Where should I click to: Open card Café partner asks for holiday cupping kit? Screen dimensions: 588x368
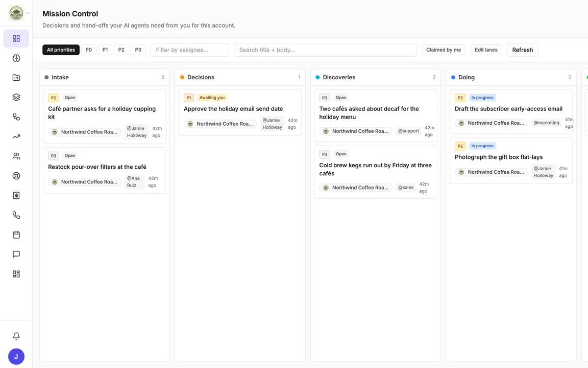(105, 117)
